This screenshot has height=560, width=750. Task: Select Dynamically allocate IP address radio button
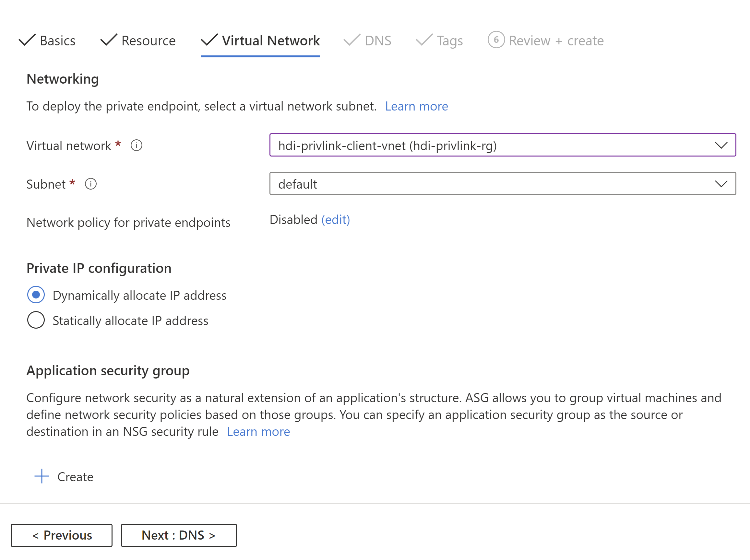point(36,295)
